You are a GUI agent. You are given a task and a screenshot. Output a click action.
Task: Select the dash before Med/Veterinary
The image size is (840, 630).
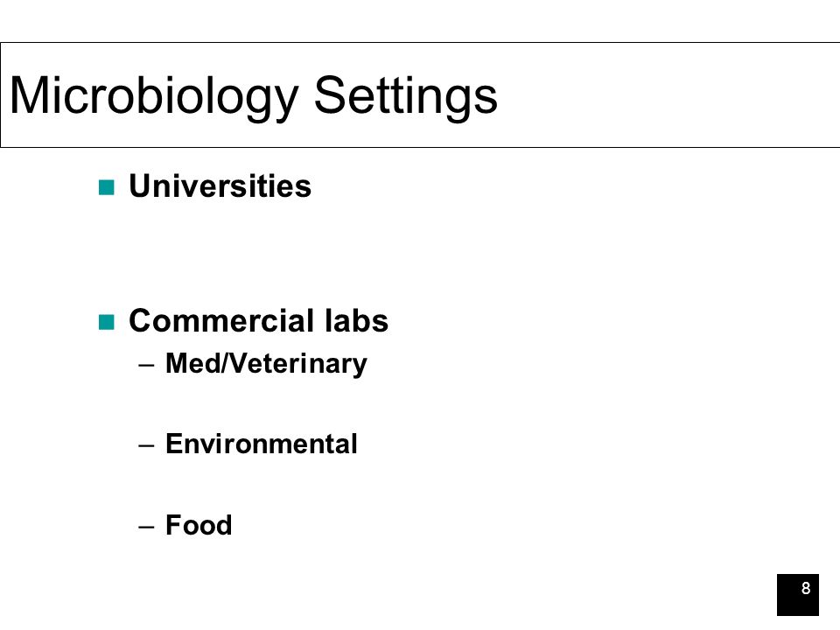(x=146, y=366)
